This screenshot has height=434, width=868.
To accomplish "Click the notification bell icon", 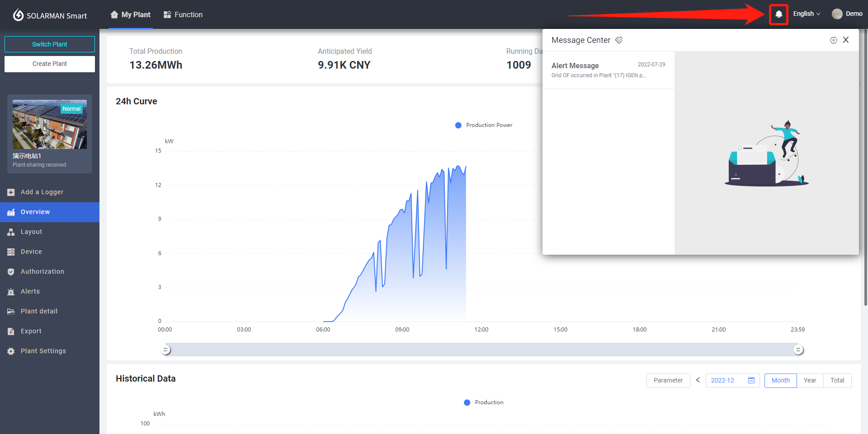I will pyautogui.click(x=778, y=14).
